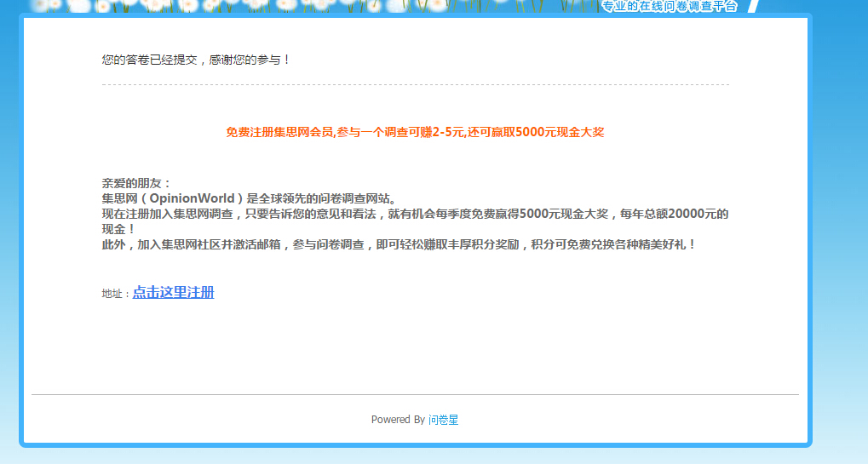Click the 地址： label
The height and width of the screenshot is (464, 868).
(116, 294)
